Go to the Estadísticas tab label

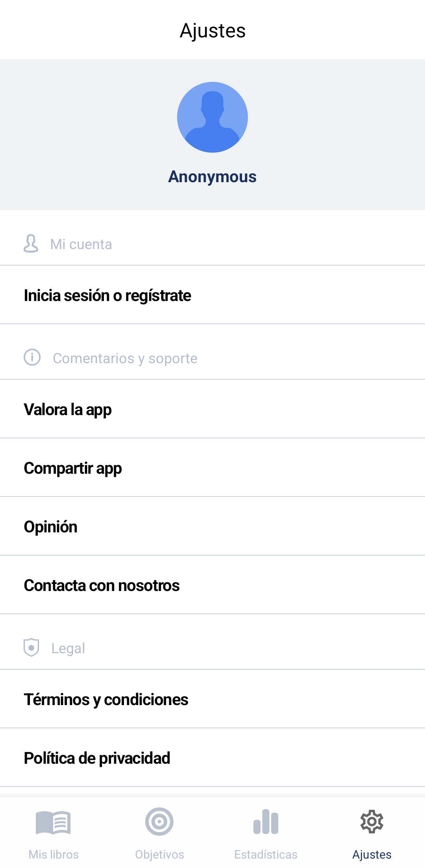tap(266, 854)
